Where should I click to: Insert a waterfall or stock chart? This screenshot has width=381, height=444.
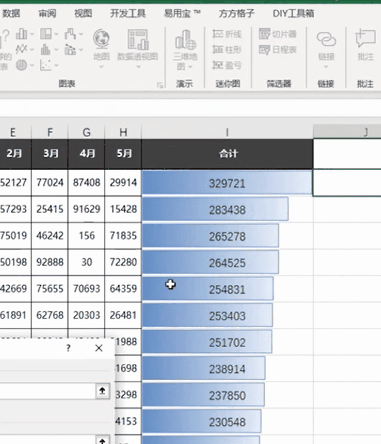click(70, 34)
